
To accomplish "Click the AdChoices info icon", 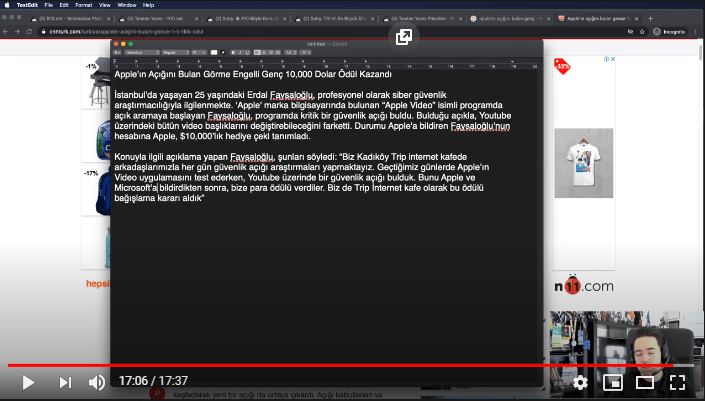I will point(606,59).
